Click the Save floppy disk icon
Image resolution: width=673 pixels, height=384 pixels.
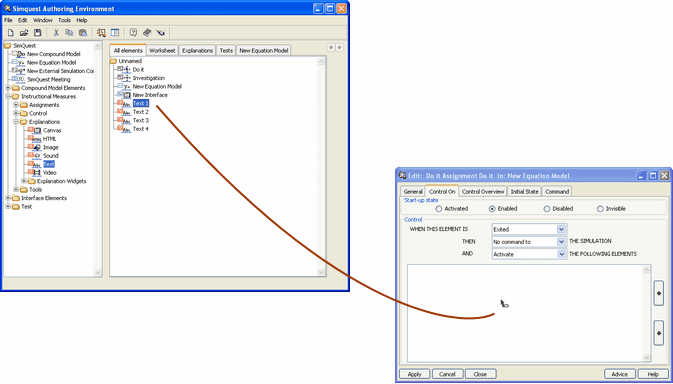(37, 33)
